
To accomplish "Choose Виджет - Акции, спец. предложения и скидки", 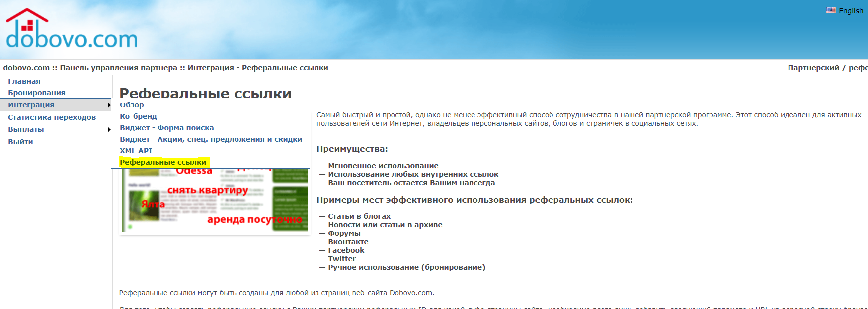I will 211,139.
